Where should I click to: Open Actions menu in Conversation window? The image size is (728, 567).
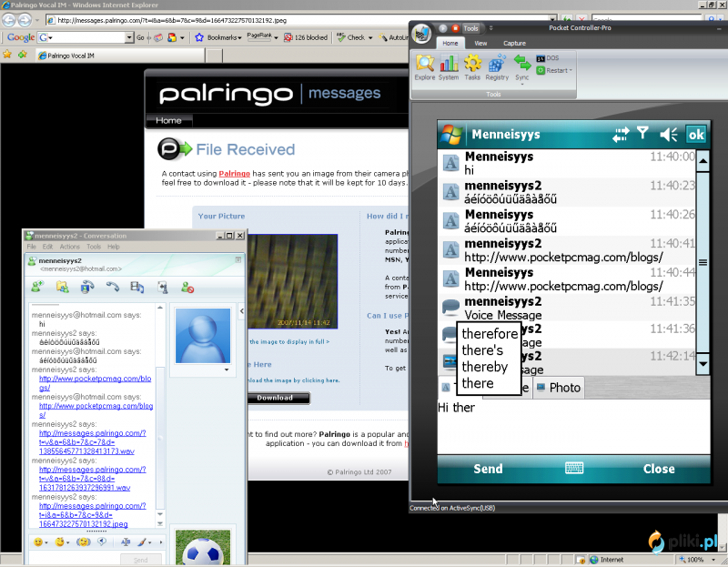(70, 247)
